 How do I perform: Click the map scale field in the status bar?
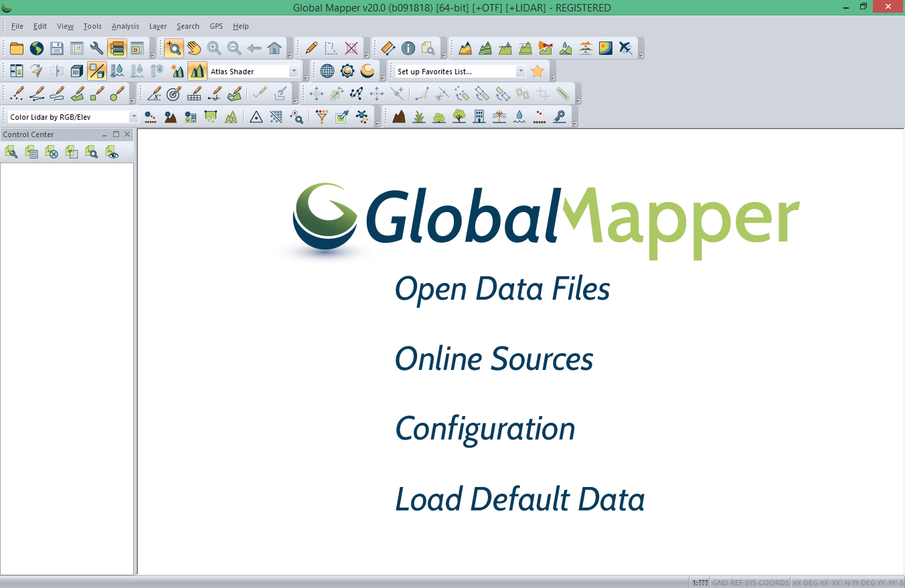pos(700,582)
